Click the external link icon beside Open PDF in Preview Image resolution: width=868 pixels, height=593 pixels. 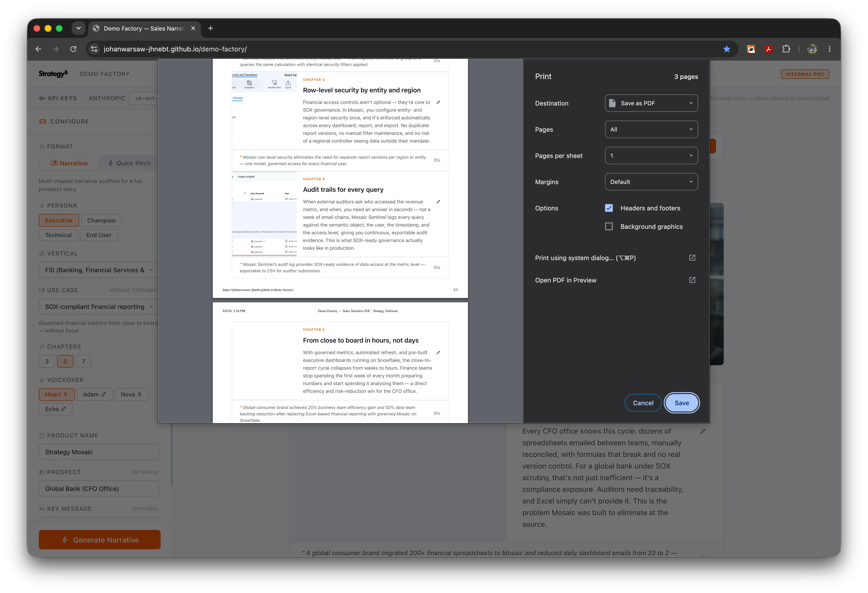692,280
